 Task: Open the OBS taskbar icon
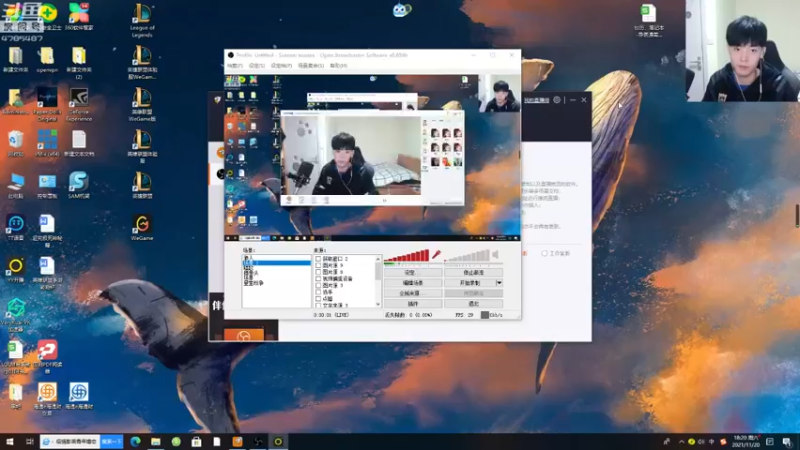click(x=258, y=441)
